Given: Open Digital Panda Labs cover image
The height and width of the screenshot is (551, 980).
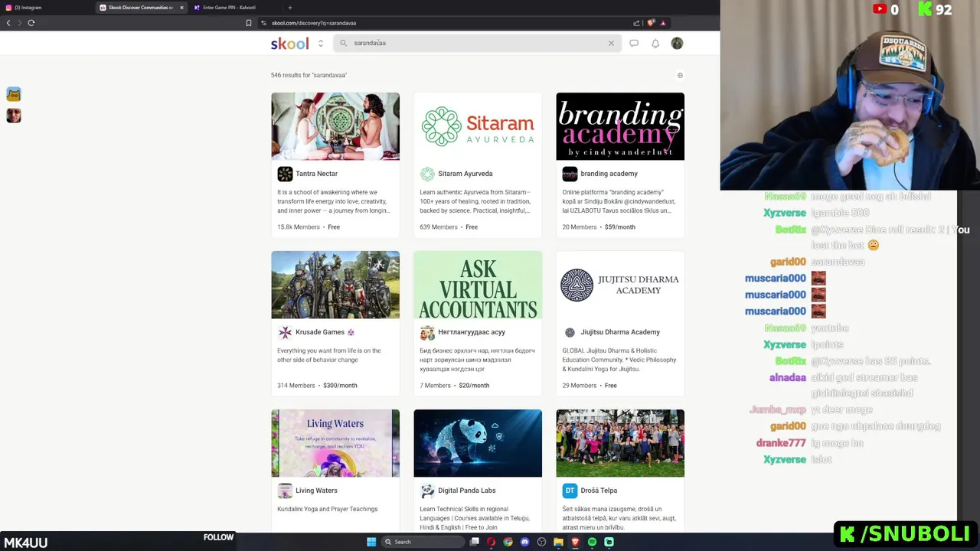Looking at the screenshot, I should (x=478, y=443).
